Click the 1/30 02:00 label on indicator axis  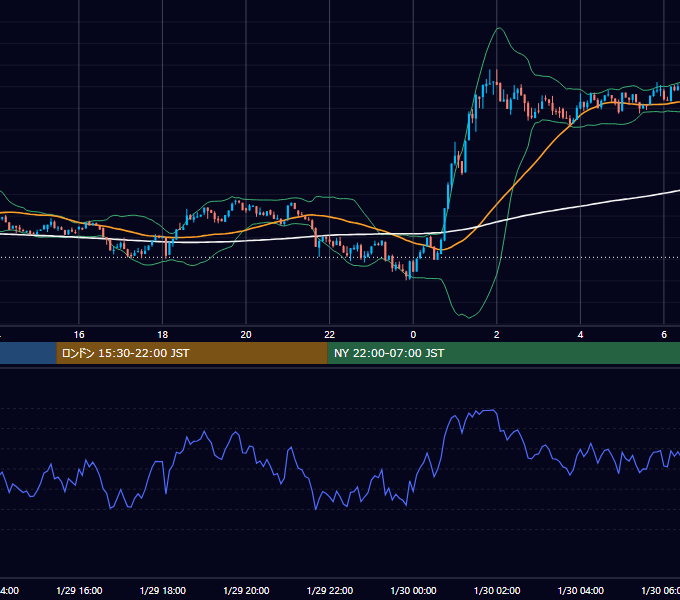(x=497, y=591)
